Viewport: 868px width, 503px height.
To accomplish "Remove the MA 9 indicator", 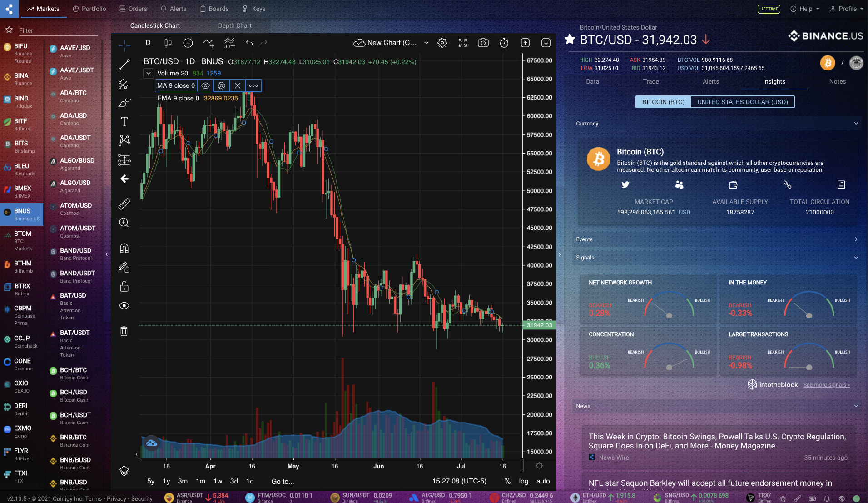I will [x=237, y=85].
